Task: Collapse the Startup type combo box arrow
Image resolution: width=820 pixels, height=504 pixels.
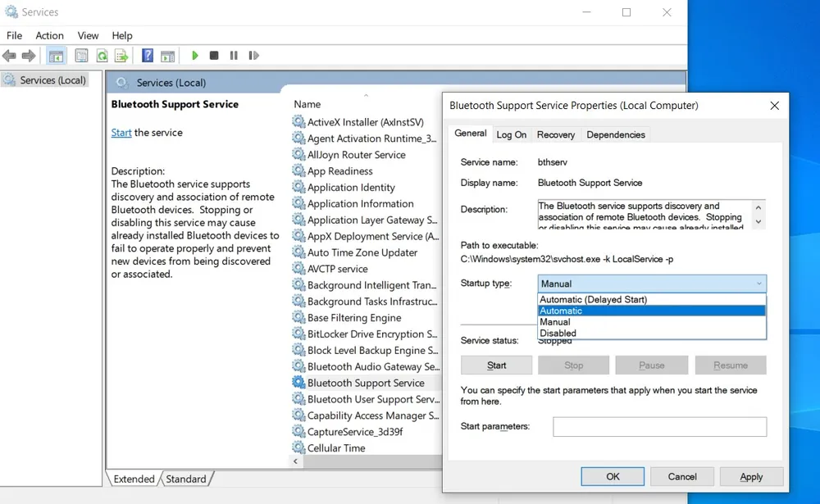Action: point(758,284)
